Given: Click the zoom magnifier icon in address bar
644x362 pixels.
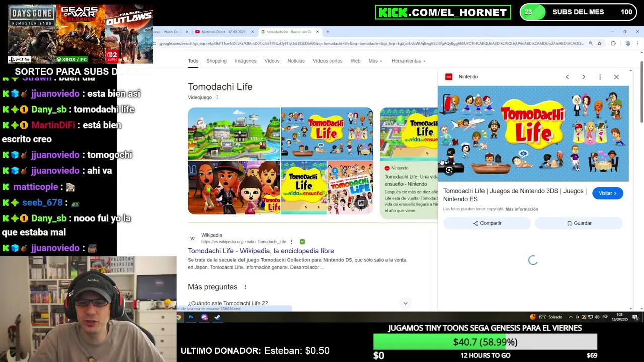Looking at the screenshot, I should click(x=590, y=44).
